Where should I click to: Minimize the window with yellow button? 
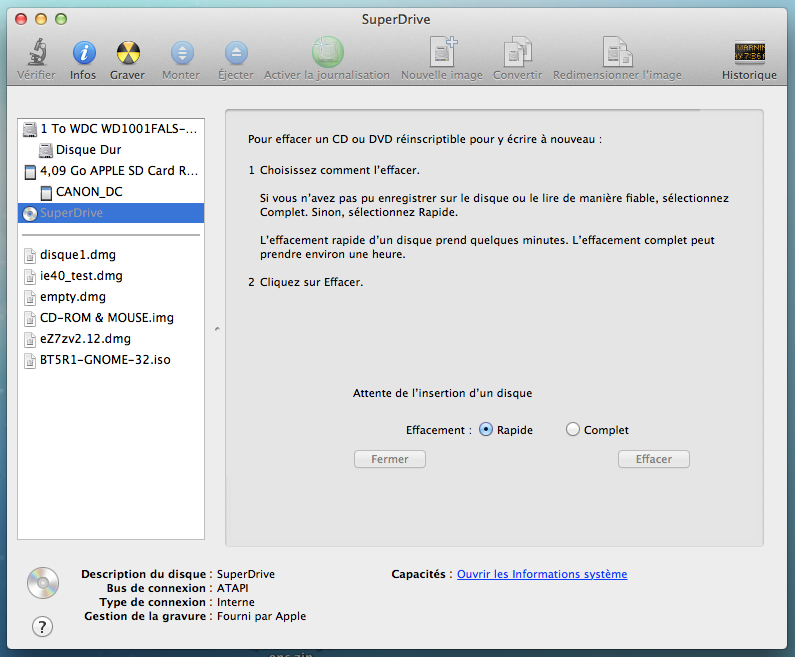click(x=41, y=19)
